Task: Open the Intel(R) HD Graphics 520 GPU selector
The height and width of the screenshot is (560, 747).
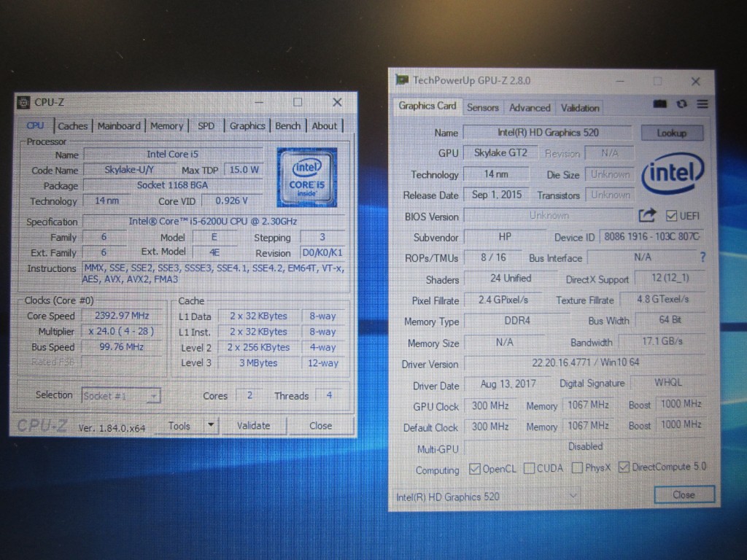Action: (487, 496)
